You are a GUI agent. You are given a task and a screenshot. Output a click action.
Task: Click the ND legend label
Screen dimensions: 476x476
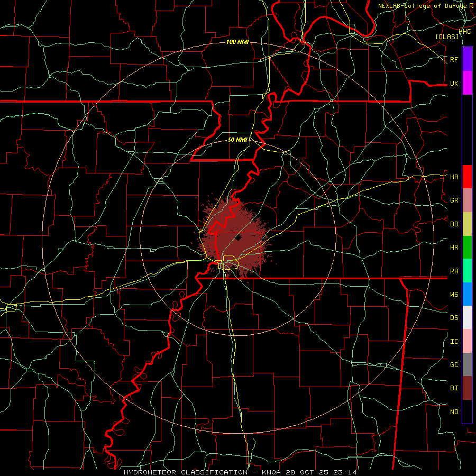(454, 411)
